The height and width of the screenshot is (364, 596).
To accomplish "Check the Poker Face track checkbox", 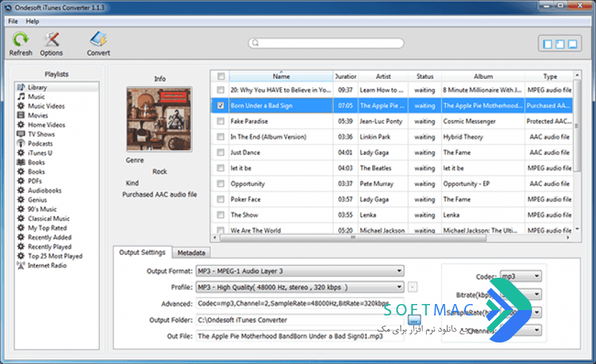I will (x=220, y=199).
